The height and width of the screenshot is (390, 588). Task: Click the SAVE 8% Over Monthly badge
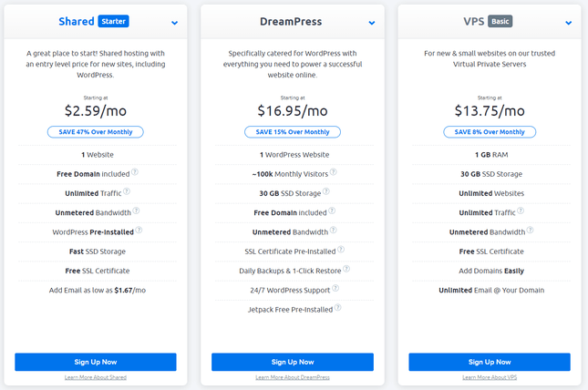[x=490, y=132]
